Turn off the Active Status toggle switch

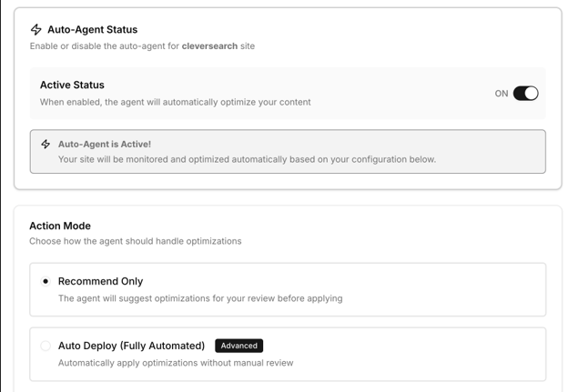tap(525, 93)
